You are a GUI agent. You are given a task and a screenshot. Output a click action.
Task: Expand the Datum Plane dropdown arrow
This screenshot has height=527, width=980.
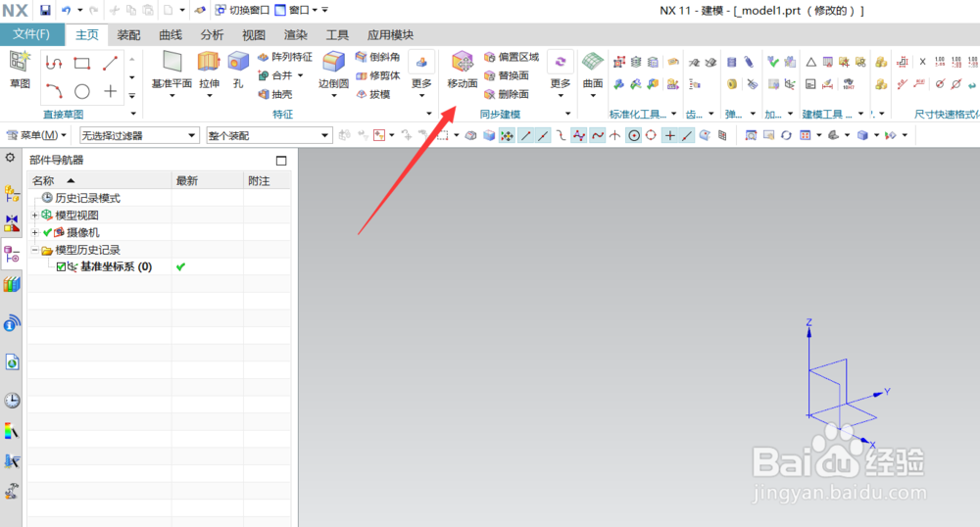171,96
